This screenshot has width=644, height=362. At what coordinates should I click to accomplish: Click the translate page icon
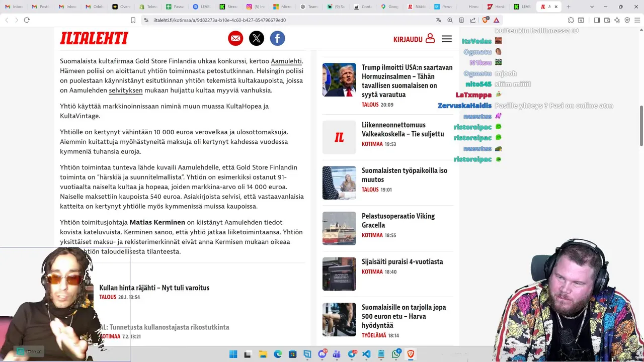coord(439,20)
